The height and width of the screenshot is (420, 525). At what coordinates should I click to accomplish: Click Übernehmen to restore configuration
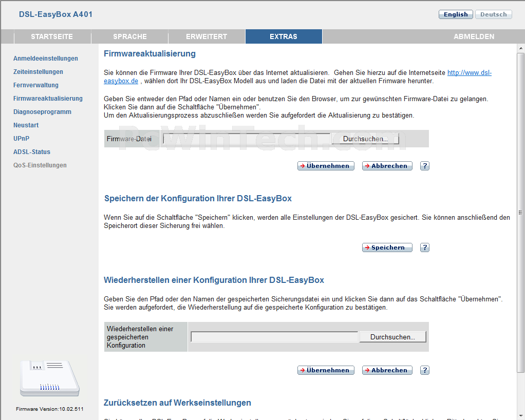pos(326,370)
